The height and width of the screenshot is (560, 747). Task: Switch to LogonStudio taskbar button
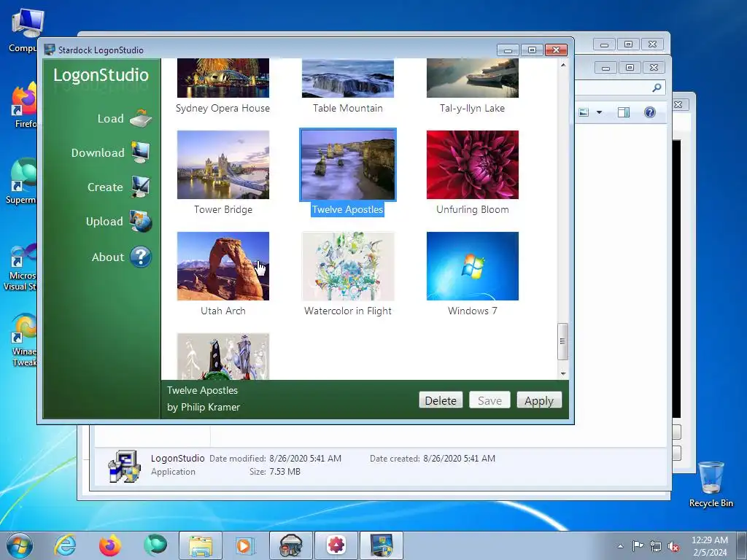click(x=382, y=545)
